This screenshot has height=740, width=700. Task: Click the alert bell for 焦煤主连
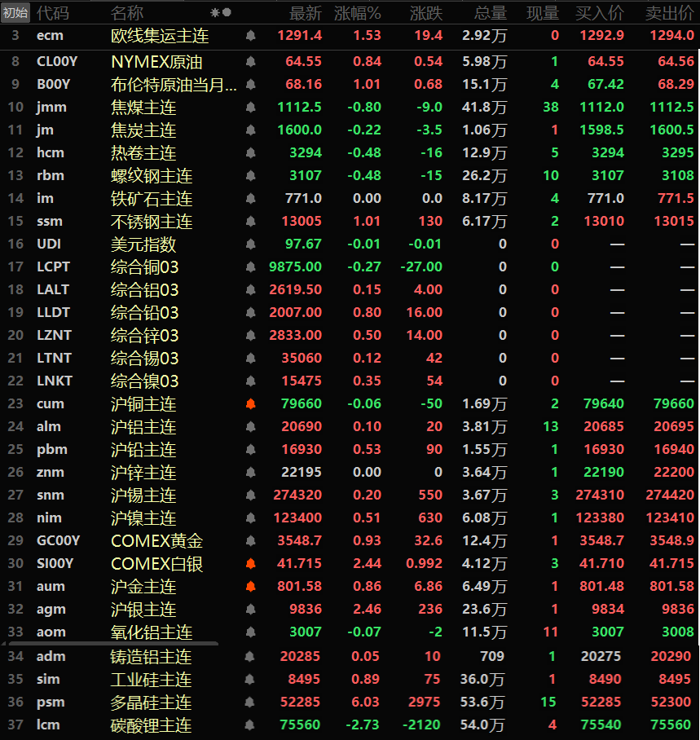(x=250, y=108)
